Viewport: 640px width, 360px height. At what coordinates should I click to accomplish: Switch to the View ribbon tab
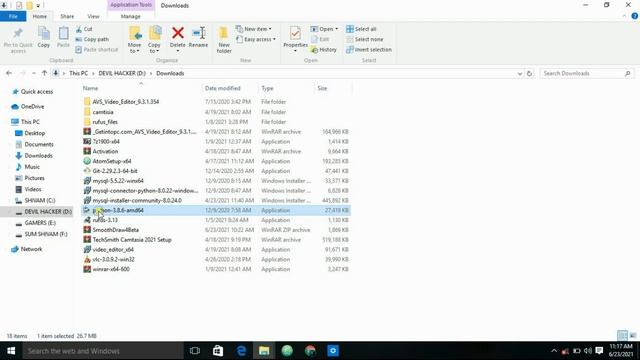tap(93, 16)
